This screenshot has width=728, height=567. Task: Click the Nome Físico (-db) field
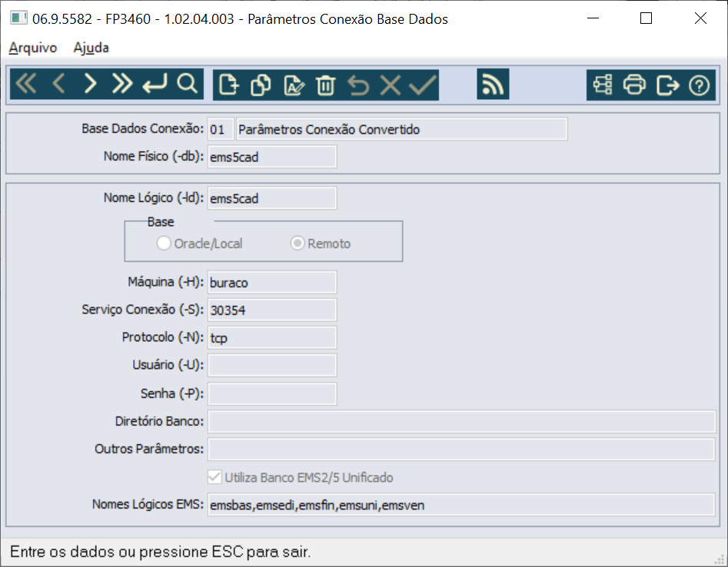tap(272, 157)
